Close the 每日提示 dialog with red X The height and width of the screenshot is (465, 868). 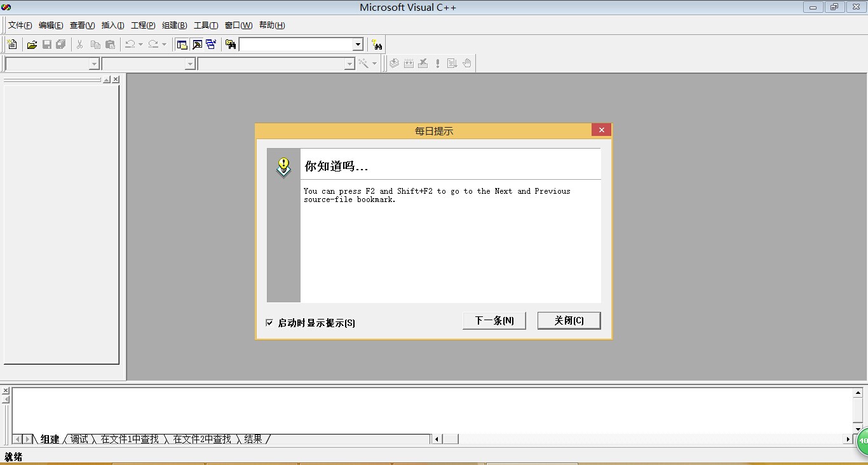(601, 130)
